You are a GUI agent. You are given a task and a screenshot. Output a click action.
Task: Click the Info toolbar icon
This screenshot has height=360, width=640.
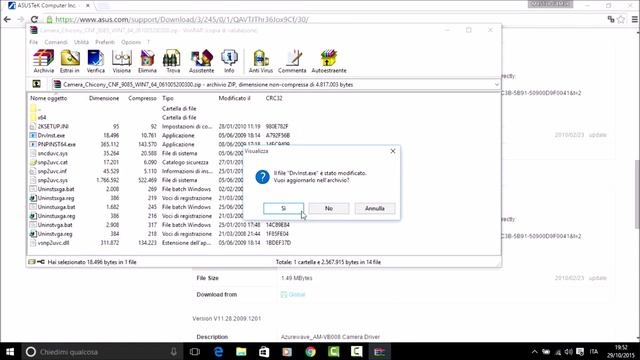click(x=229, y=61)
